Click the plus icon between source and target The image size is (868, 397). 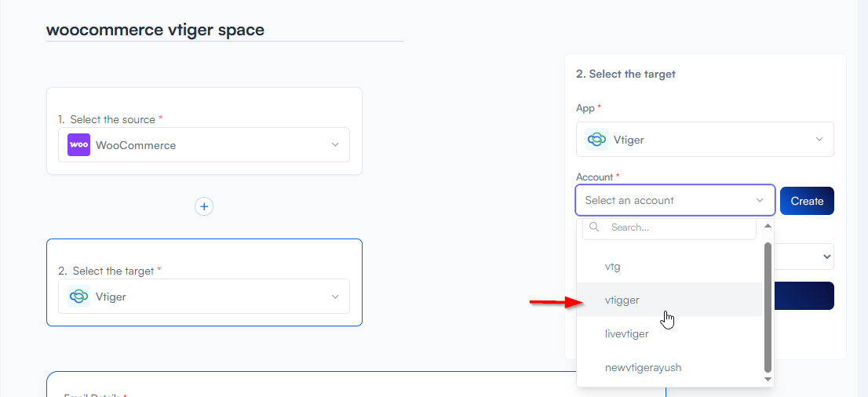click(x=204, y=206)
